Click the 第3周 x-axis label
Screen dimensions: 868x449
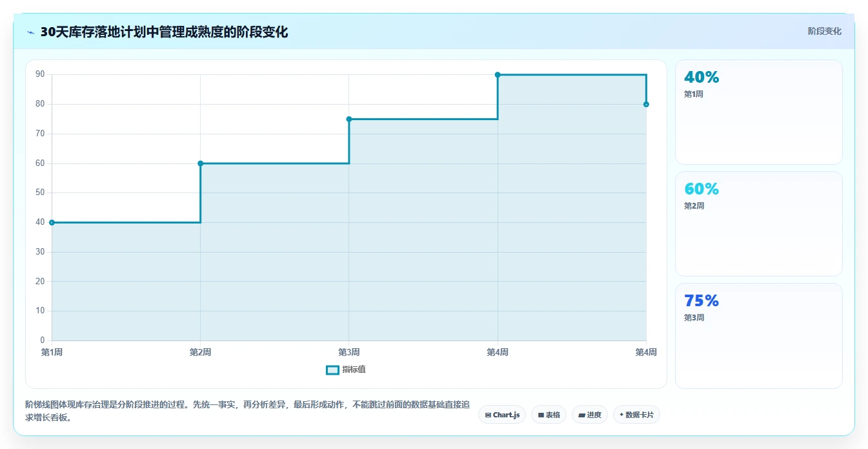pyautogui.click(x=349, y=352)
